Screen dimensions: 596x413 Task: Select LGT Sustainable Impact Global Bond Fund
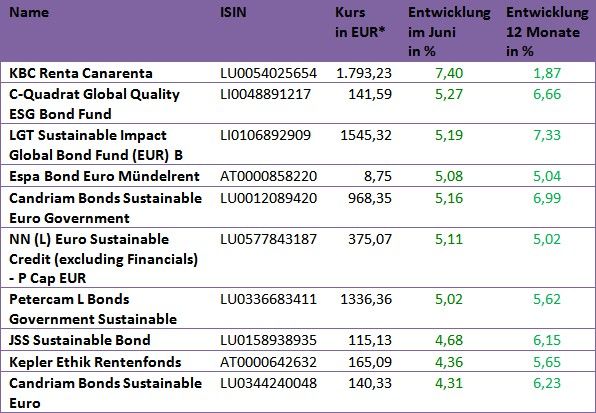(96, 145)
